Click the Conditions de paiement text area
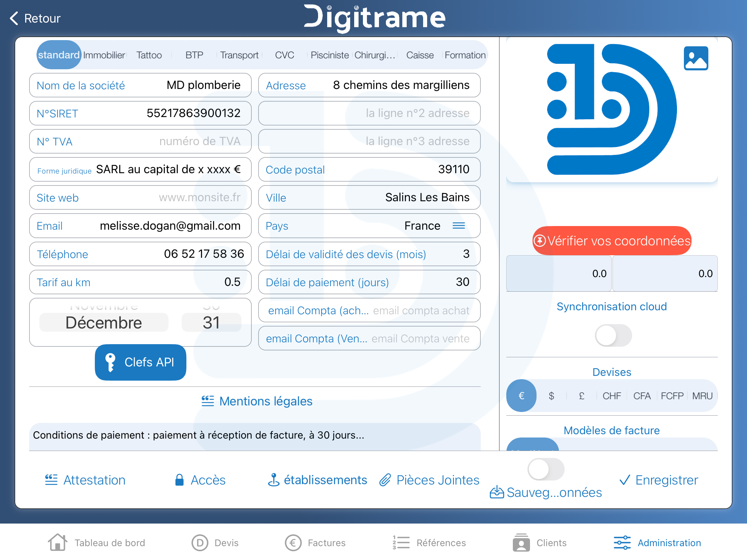Screen dimensions: 747x560 coord(255,436)
